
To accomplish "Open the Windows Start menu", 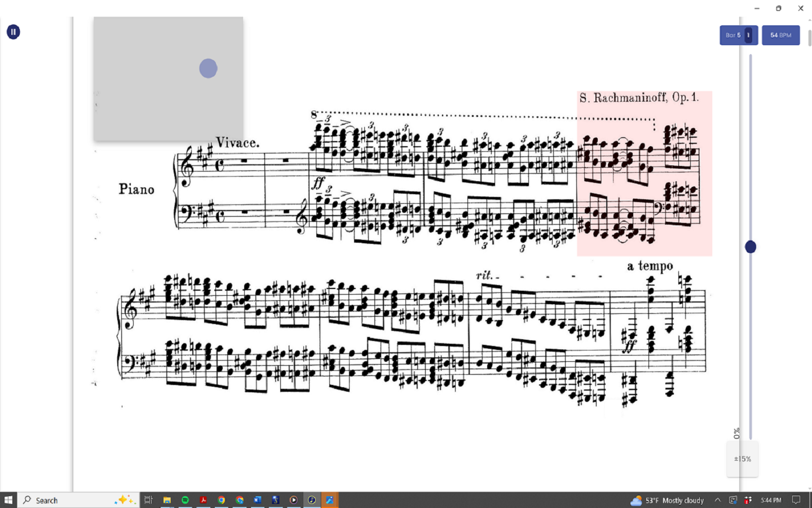I will (8, 500).
